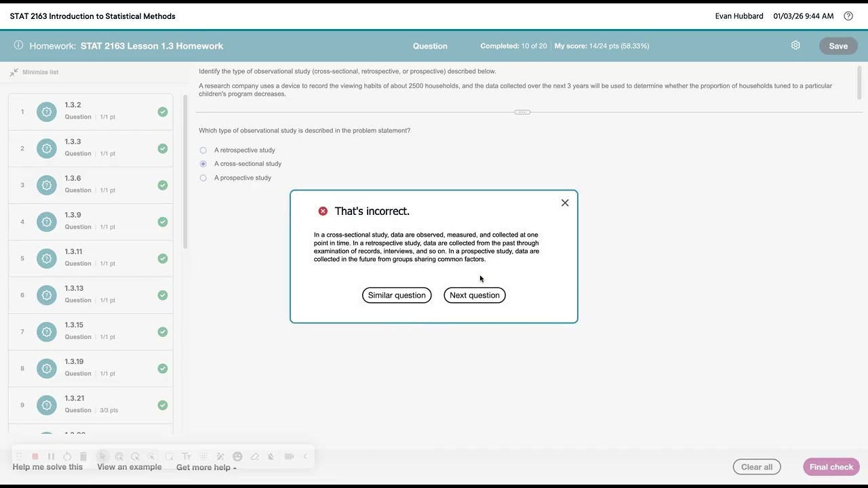Click Final check button
The height and width of the screenshot is (488, 868).
tap(831, 467)
